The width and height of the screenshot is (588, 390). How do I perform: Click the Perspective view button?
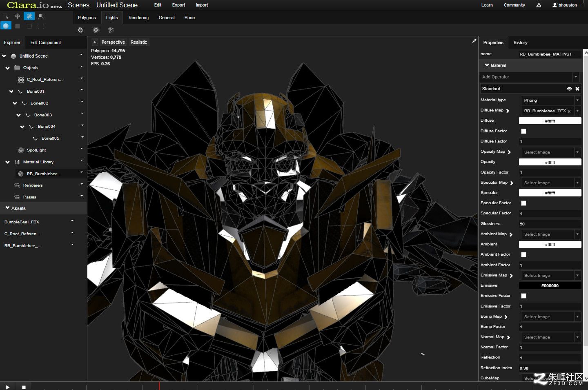(113, 42)
